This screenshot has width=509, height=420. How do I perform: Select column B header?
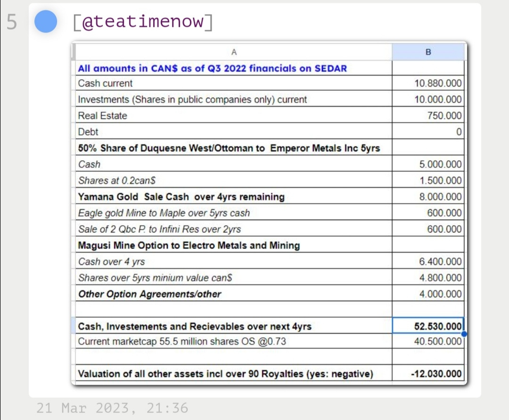[x=428, y=52]
